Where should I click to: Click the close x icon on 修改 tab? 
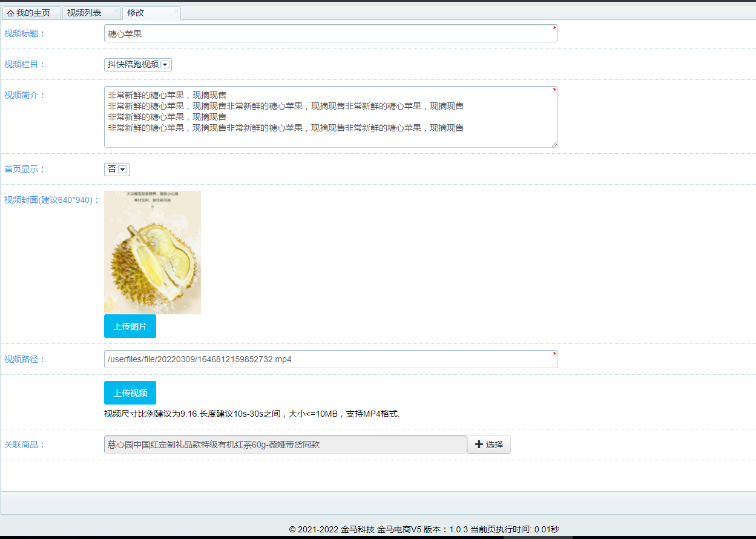[x=176, y=10]
